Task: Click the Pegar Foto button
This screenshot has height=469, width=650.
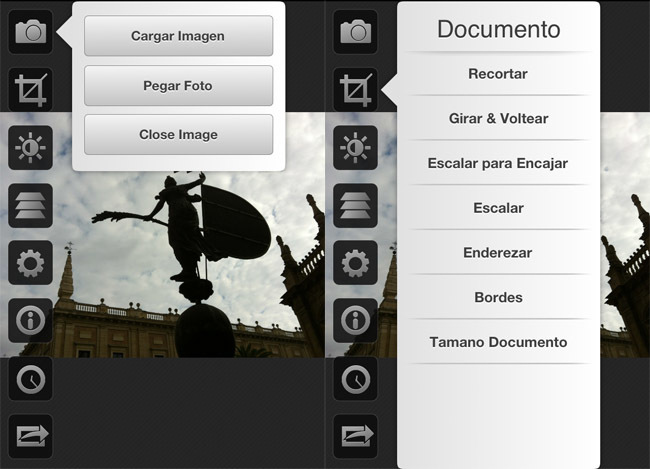Action: point(178,85)
